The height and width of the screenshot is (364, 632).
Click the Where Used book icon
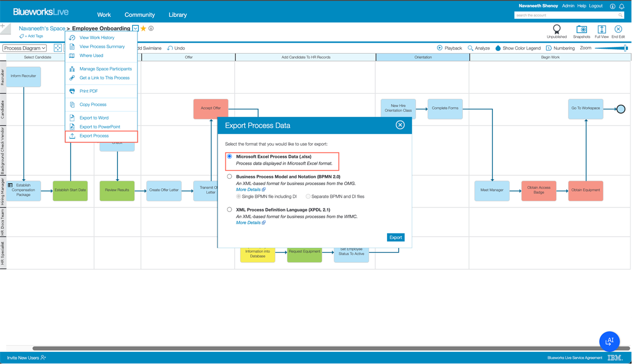(x=72, y=55)
